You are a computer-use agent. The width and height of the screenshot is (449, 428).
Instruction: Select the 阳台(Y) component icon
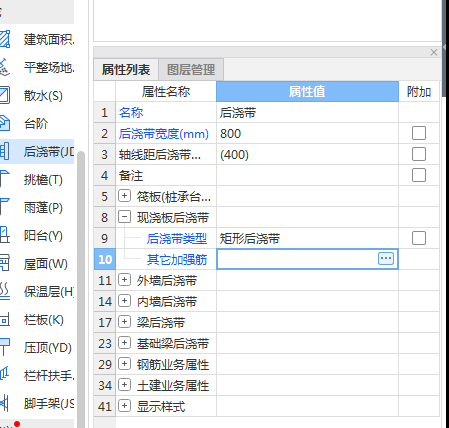(5, 235)
